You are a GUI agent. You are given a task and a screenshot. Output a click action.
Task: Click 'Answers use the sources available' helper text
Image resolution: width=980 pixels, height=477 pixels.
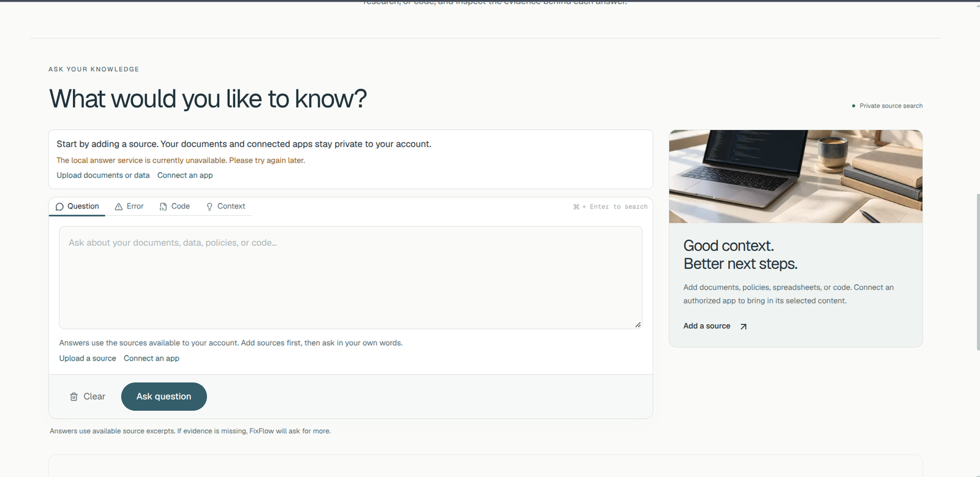point(231,343)
